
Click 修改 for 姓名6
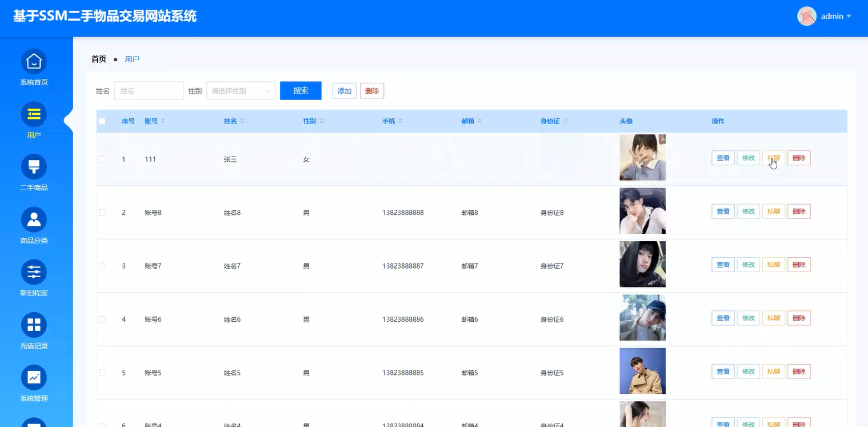[x=748, y=318]
